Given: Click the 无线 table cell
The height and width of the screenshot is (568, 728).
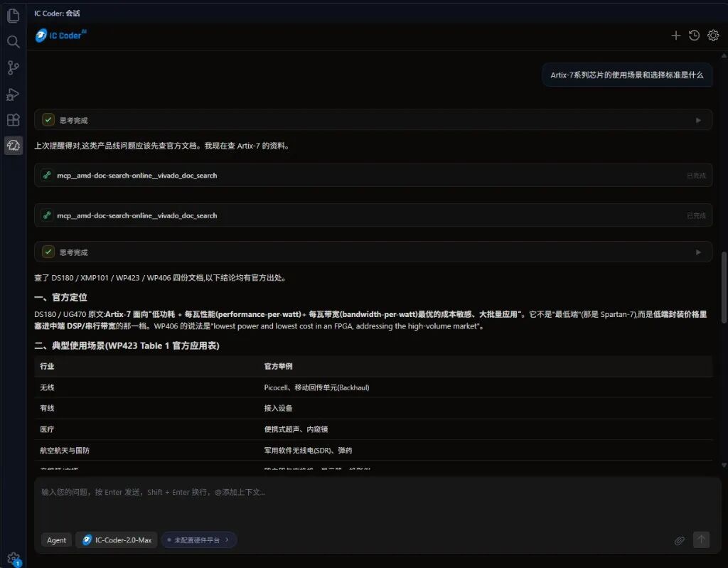Looking at the screenshot, I should [47, 387].
